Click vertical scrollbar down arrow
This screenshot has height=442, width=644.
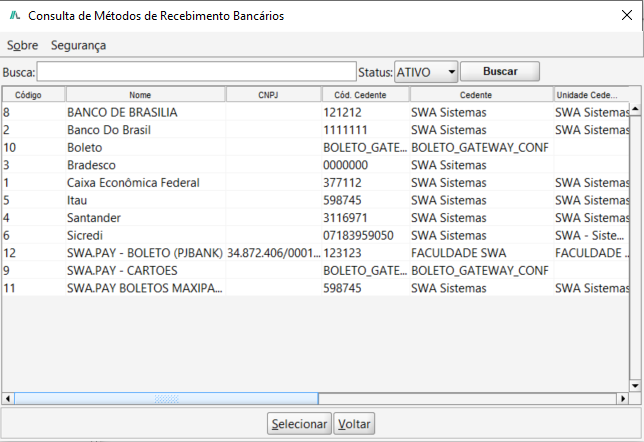pyautogui.click(x=635, y=386)
